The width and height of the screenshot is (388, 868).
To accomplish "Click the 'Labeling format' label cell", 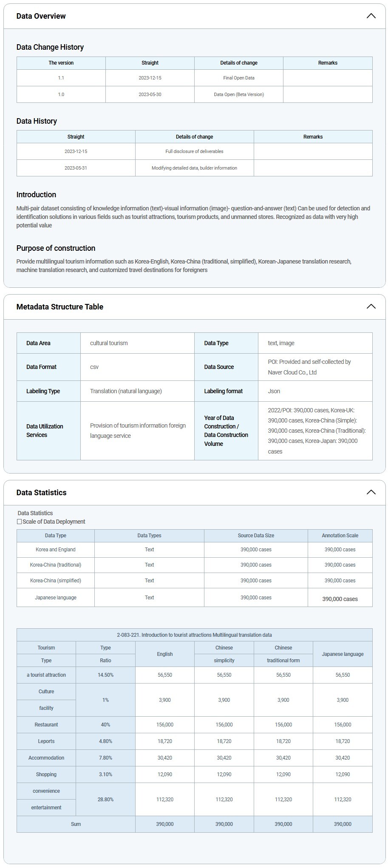I will 223,391.
